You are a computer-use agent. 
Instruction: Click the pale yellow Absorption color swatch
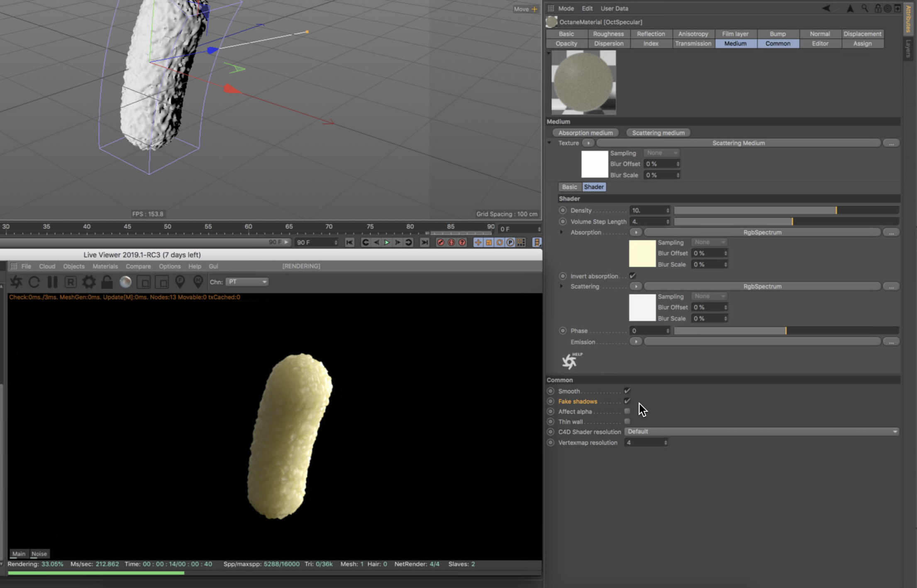tap(642, 253)
